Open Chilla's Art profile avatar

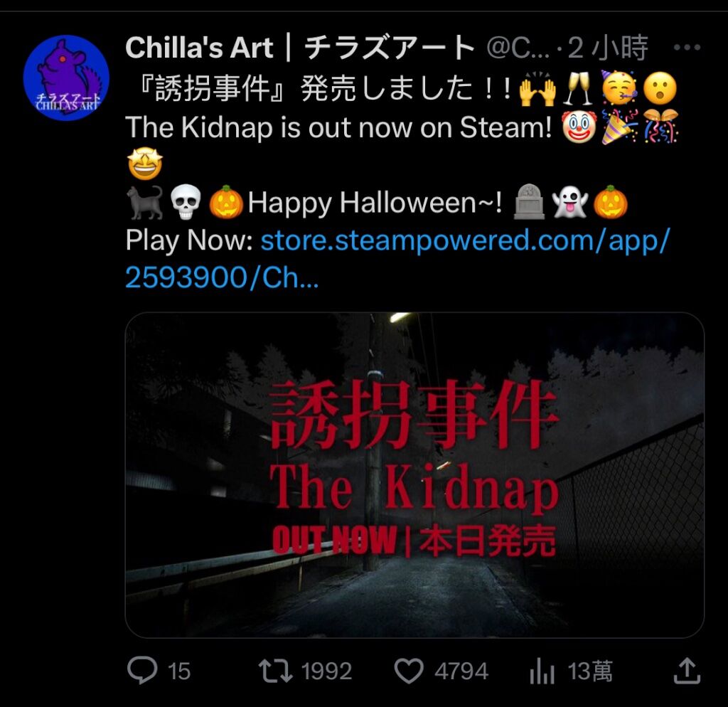[66, 78]
